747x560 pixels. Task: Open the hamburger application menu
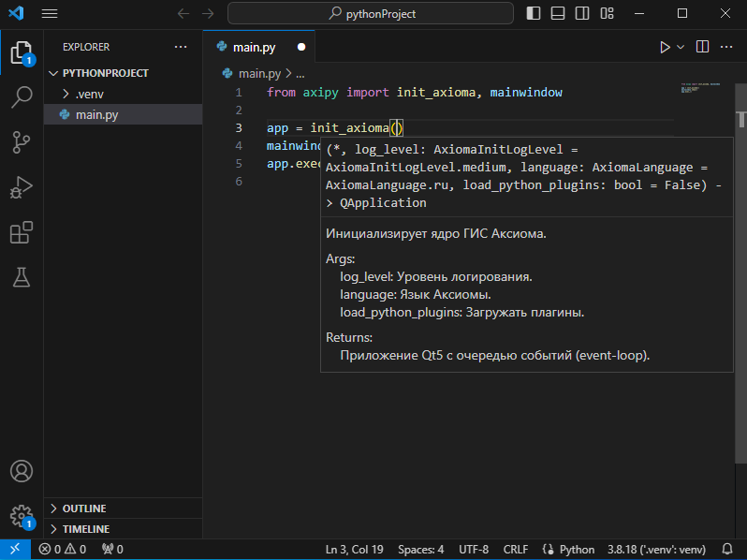point(50,14)
